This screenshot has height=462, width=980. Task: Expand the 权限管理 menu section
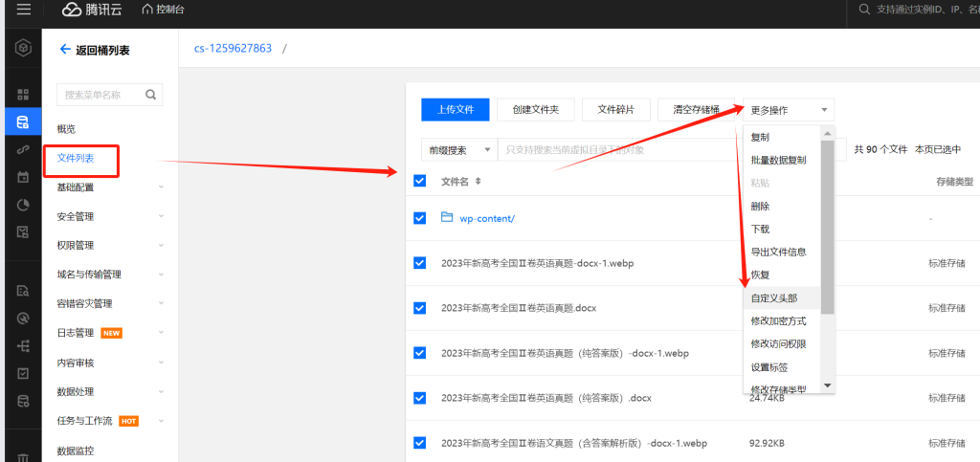(x=161, y=246)
